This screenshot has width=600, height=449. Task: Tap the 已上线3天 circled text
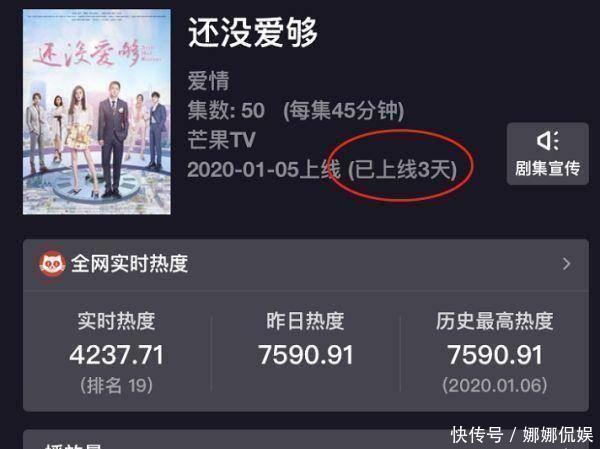pos(403,170)
